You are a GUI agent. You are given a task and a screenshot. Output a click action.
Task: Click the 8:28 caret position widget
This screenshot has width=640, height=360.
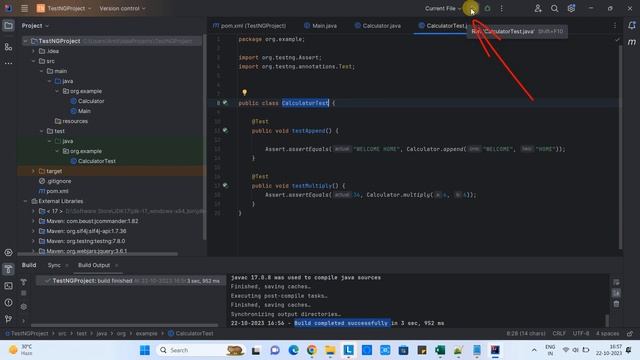click(x=526, y=333)
